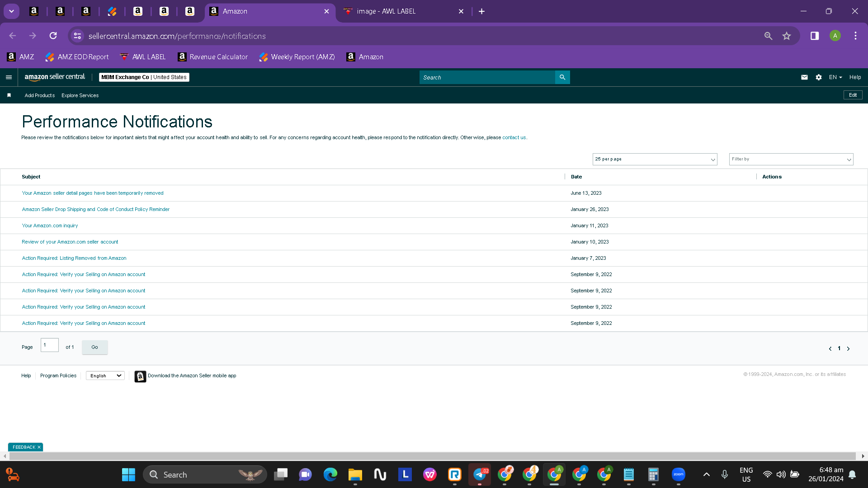Click the Edit button in the favorites bar
This screenshot has width=868, height=488.
(x=853, y=95)
